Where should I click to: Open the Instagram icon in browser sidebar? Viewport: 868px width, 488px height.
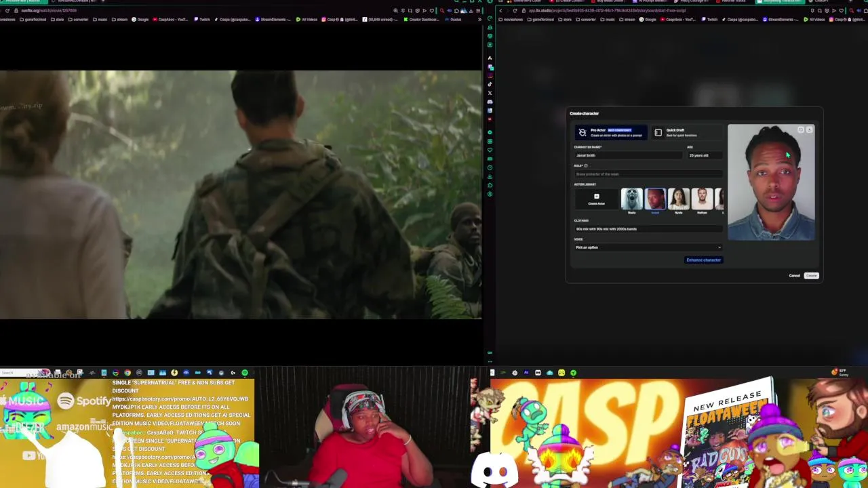tap(490, 75)
